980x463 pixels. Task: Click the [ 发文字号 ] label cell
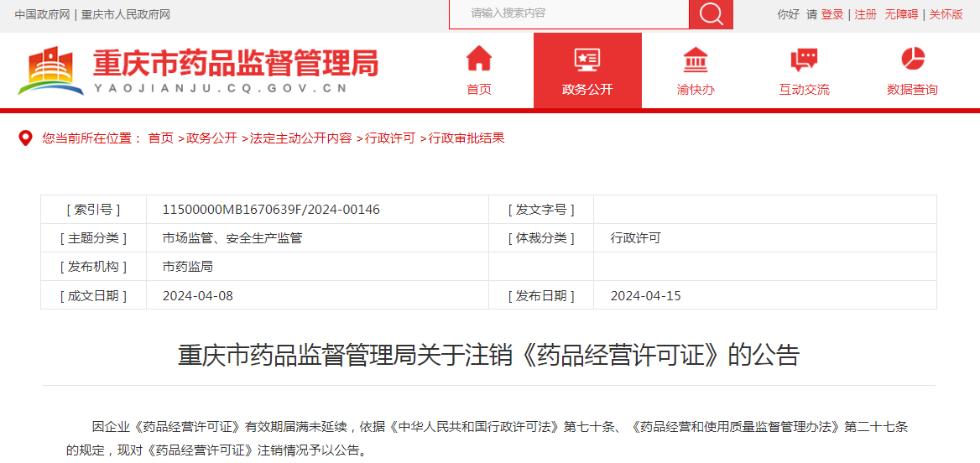pyautogui.click(x=541, y=210)
